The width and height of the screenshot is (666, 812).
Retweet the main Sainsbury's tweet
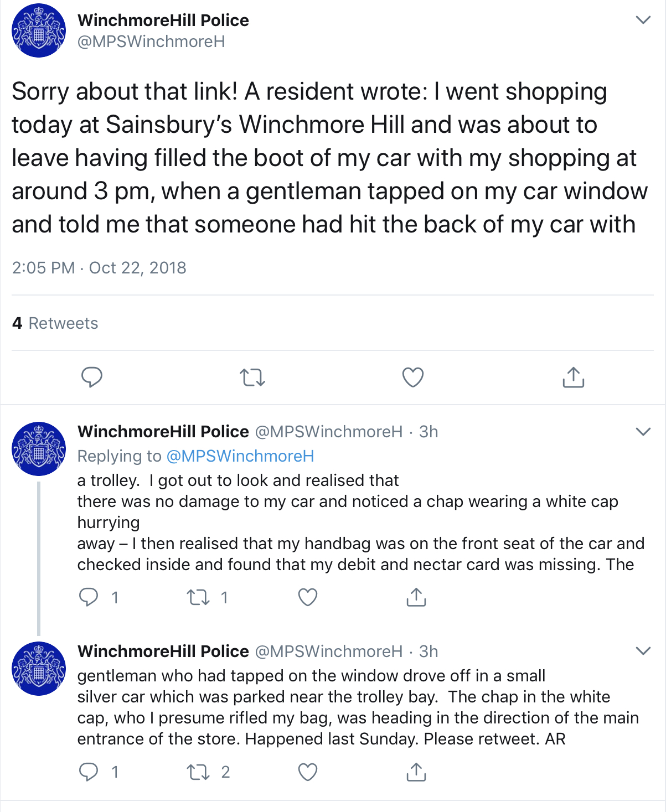point(252,377)
